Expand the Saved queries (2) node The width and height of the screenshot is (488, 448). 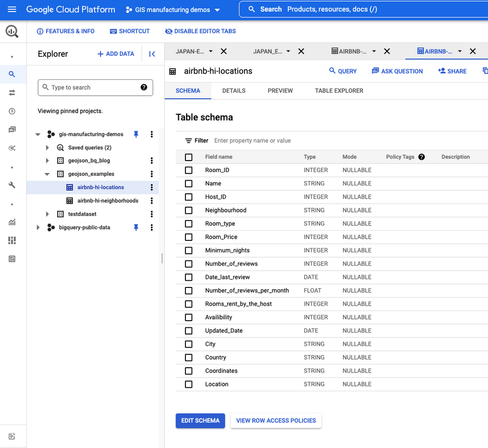coord(47,147)
